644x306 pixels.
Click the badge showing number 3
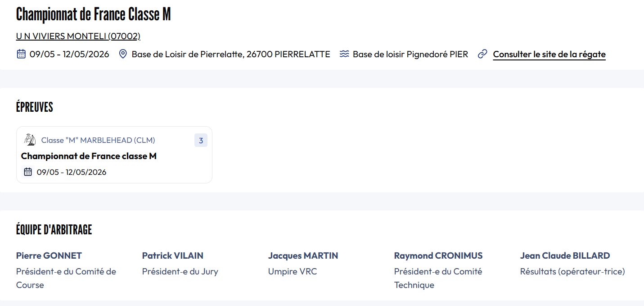coord(201,141)
